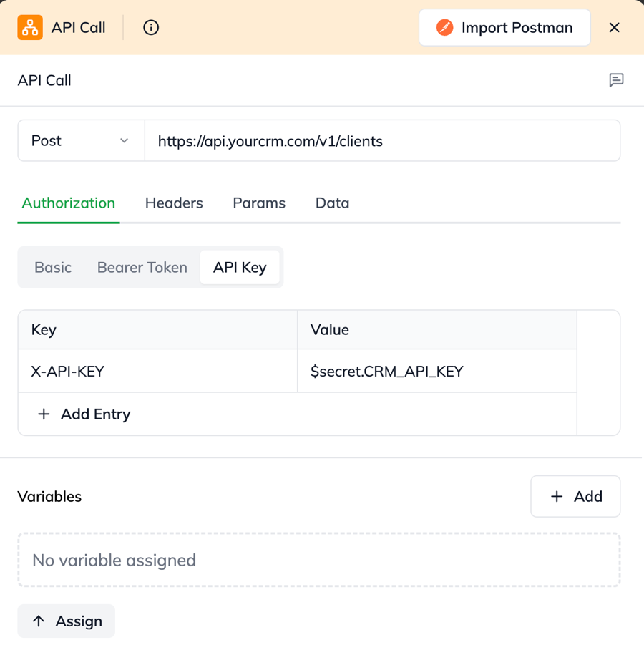644x650 pixels.
Task: Switch to the Headers tab
Action: click(x=174, y=203)
